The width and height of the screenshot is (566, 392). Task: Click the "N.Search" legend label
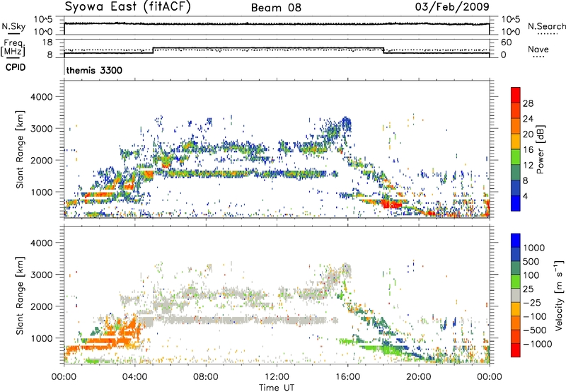(x=546, y=26)
